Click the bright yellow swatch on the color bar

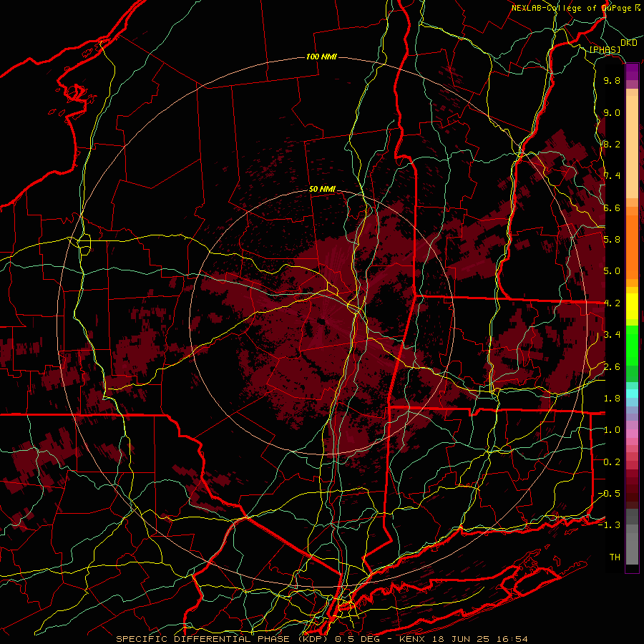click(632, 306)
